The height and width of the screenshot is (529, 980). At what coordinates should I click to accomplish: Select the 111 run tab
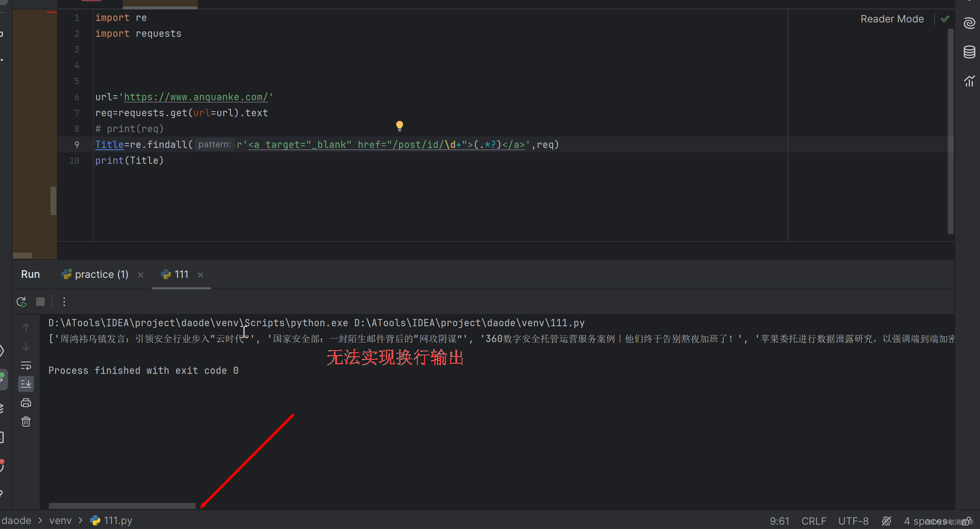tap(181, 274)
